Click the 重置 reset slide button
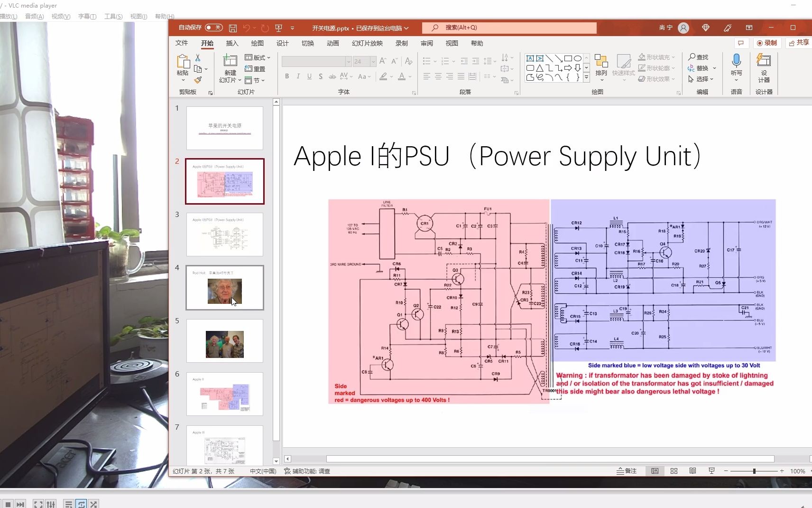Image resolution: width=812 pixels, height=508 pixels. point(255,69)
